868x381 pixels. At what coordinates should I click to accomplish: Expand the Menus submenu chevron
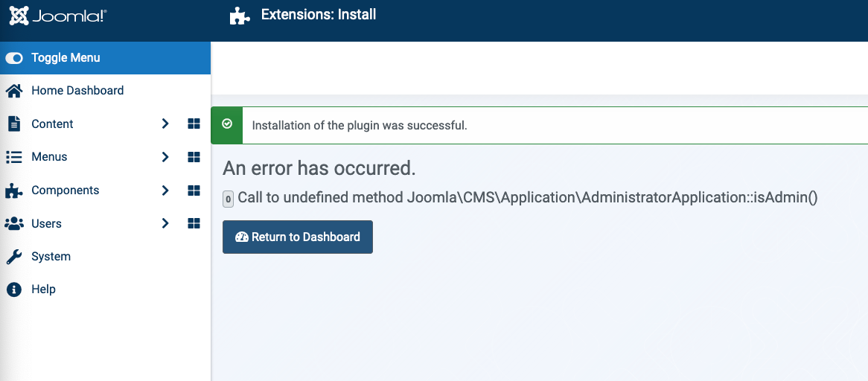point(165,157)
